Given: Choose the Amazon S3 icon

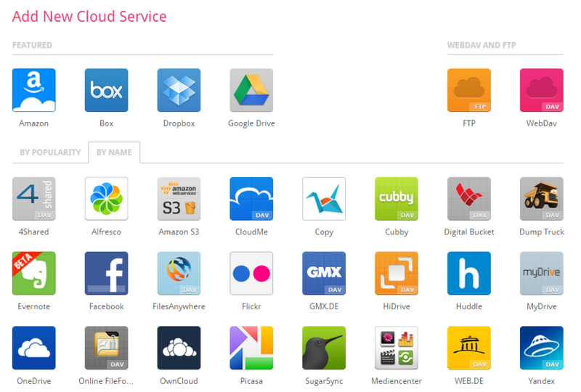Looking at the screenshot, I should pyautogui.click(x=179, y=199).
